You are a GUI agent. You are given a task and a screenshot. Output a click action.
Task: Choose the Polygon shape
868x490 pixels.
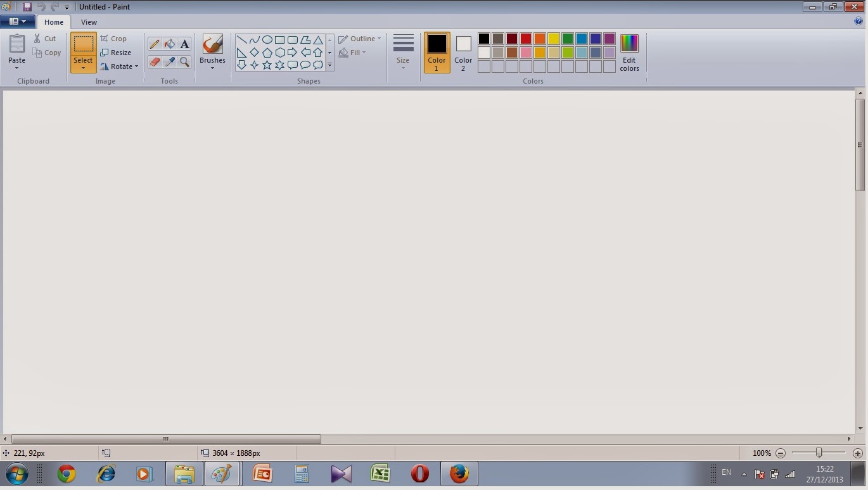point(305,40)
